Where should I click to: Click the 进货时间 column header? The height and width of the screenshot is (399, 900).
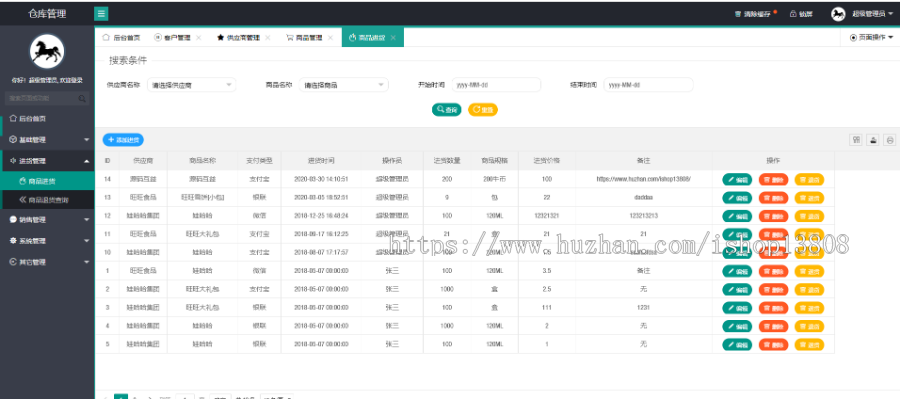[321, 161]
